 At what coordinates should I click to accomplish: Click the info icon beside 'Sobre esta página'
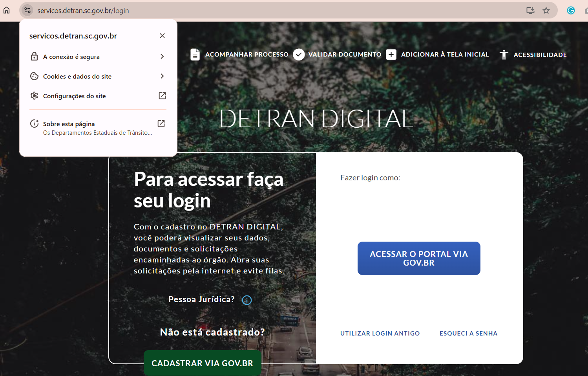[x=35, y=124]
